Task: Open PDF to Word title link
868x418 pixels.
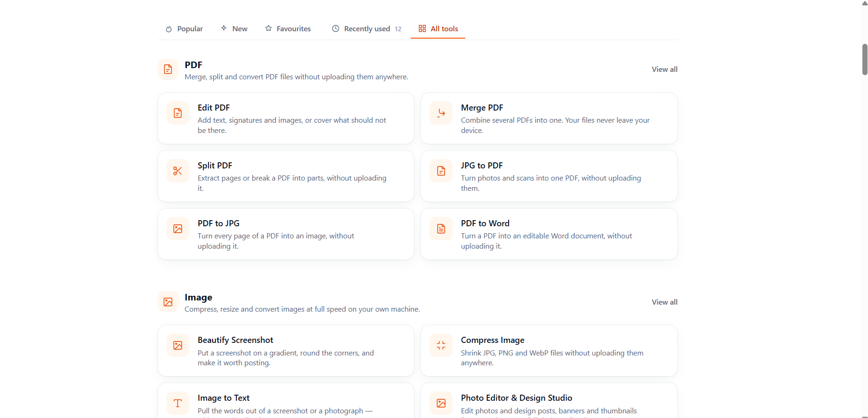Action: 485,223
